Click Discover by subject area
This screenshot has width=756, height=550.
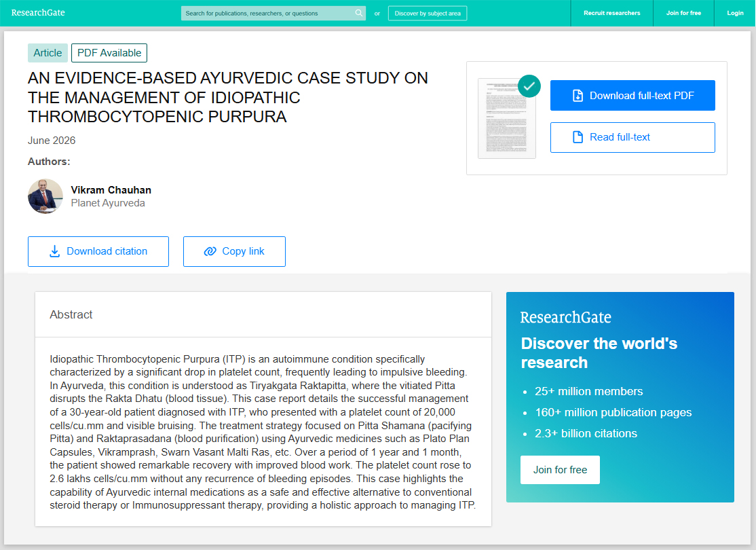click(x=428, y=13)
